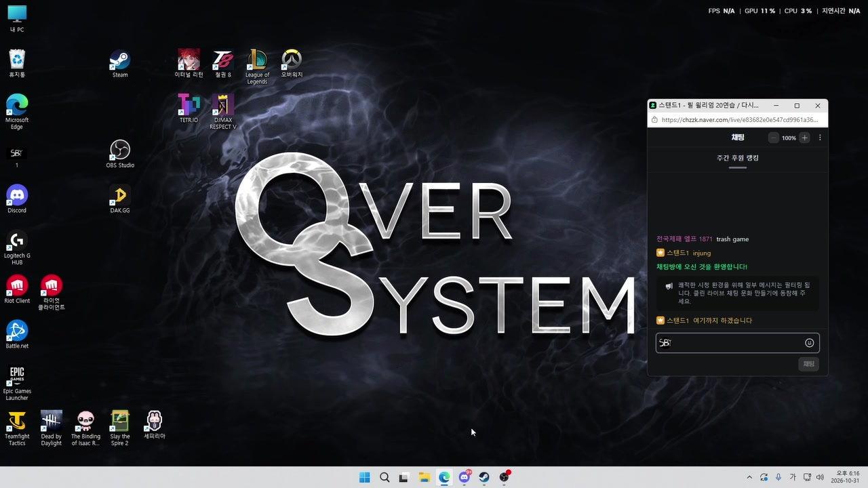868x488 pixels.
Task: Select the League of Legends desktop icon
Action: [x=257, y=66]
